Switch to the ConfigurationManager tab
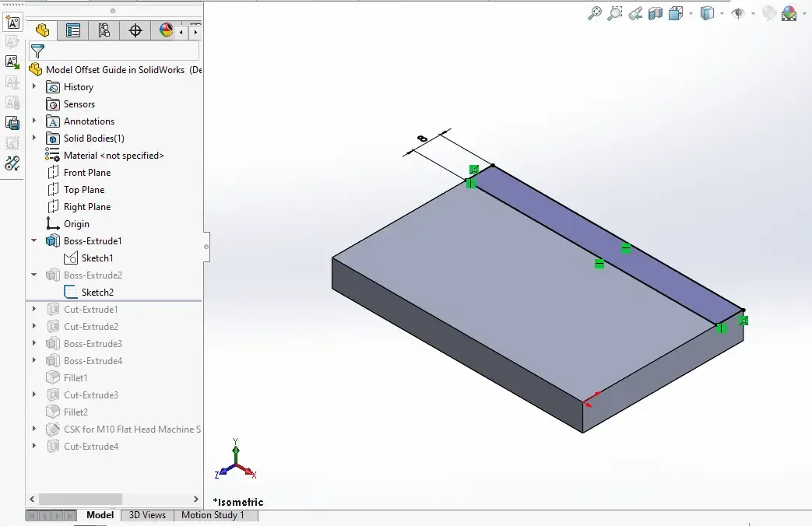812x526 pixels. point(104,30)
